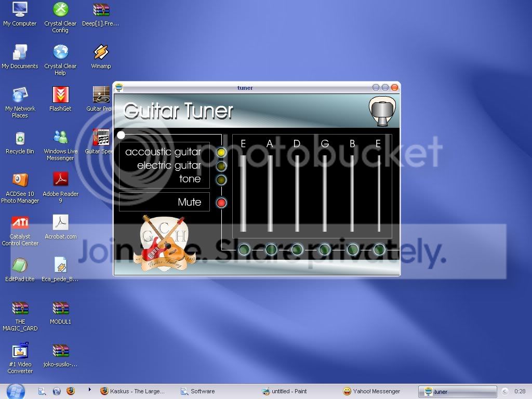Click the tone label

tap(190, 179)
